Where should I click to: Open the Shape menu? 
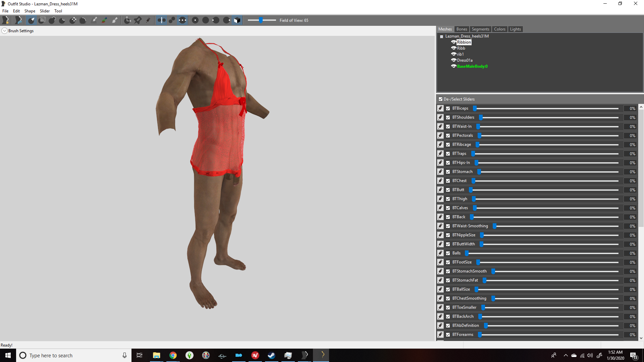click(30, 11)
